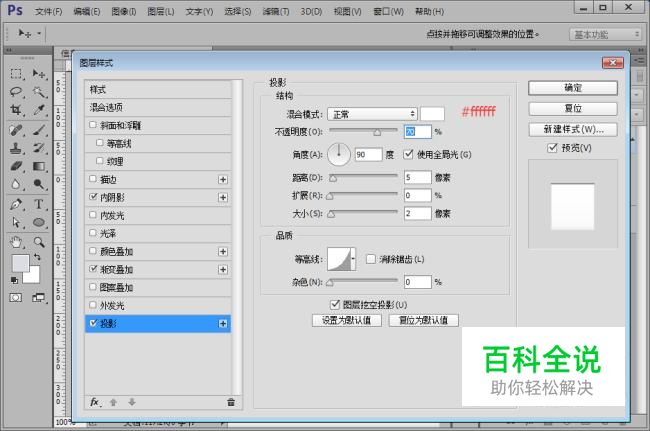Enable the 内发光 checkbox
Viewport: 650px width, 431px height.
click(x=93, y=215)
